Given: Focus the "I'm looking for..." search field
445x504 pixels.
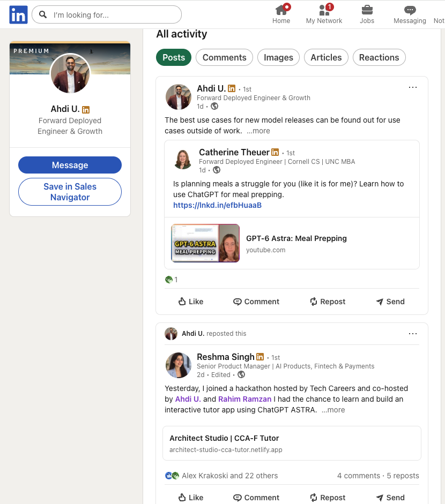Looking at the screenshot, I should 107,14.
